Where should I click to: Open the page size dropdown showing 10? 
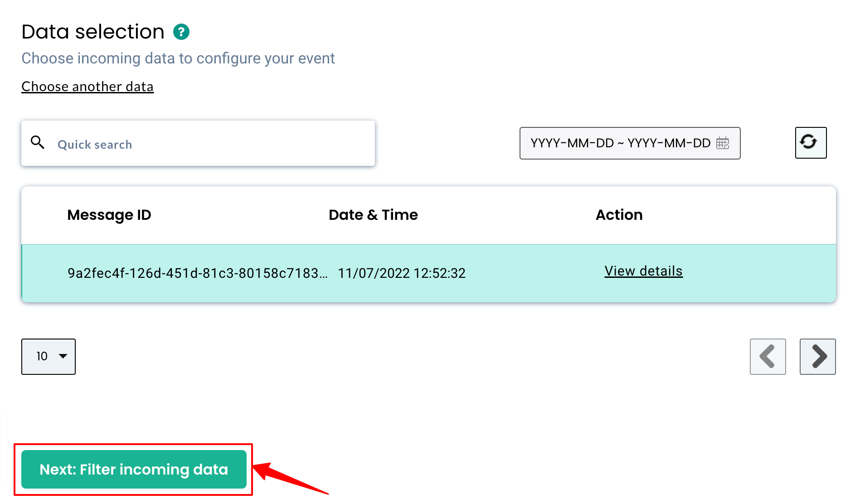(48, 357)
